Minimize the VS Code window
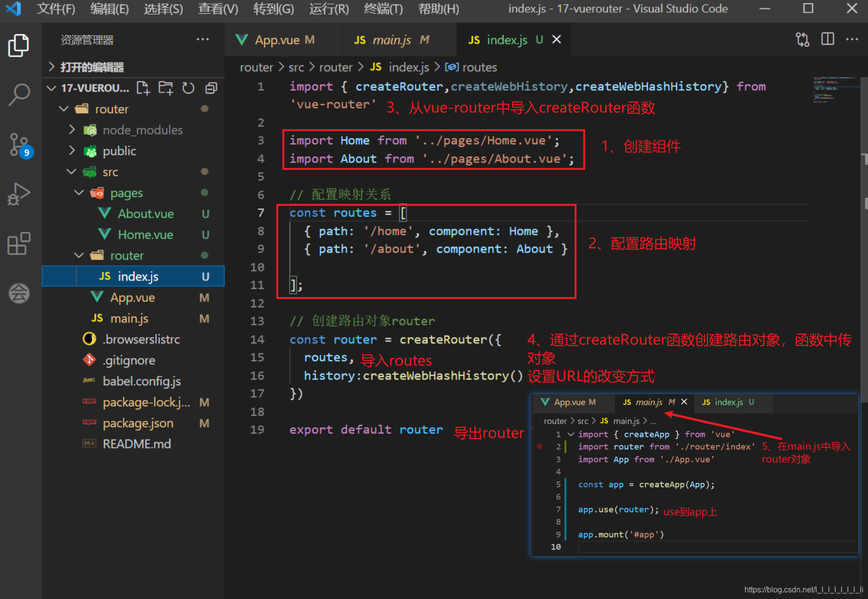The height and width of the screenshot is (599, 868). pyautogui.click(x=765, y=9)
